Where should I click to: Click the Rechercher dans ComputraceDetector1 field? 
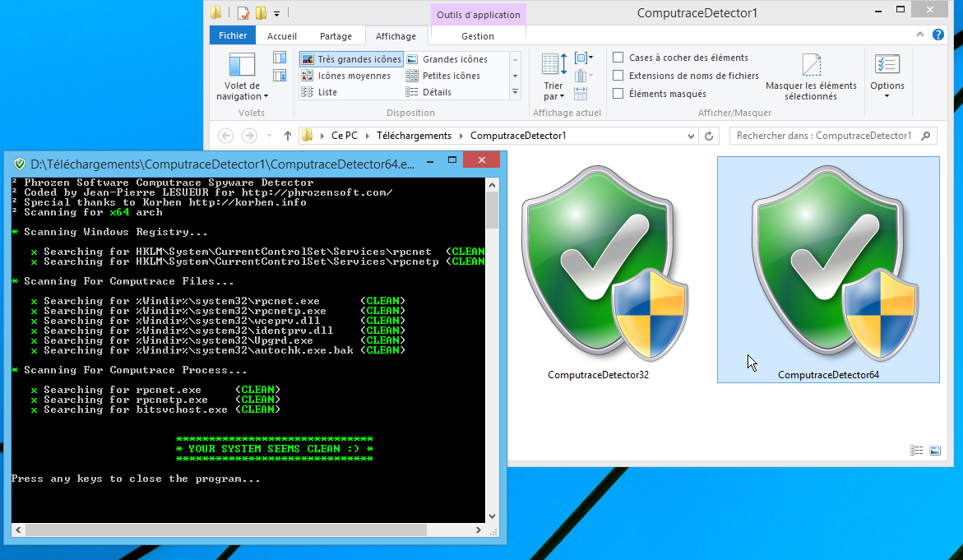pos(833,136)
